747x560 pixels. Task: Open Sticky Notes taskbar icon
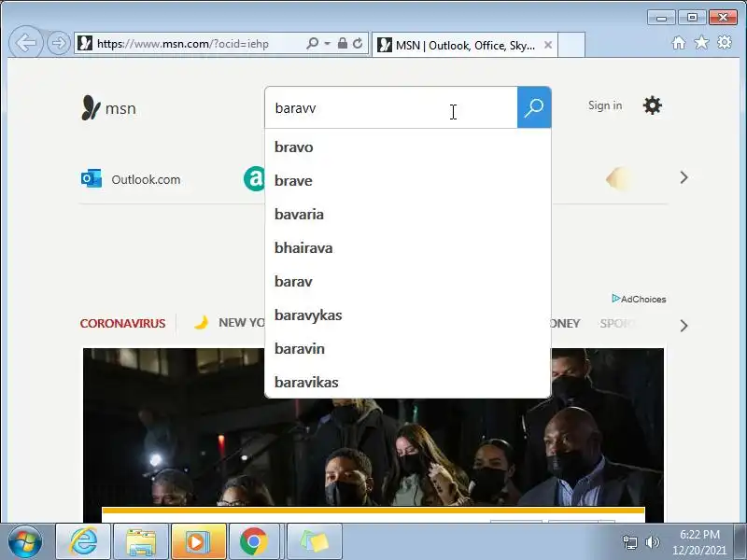click(x=315, y=541)
